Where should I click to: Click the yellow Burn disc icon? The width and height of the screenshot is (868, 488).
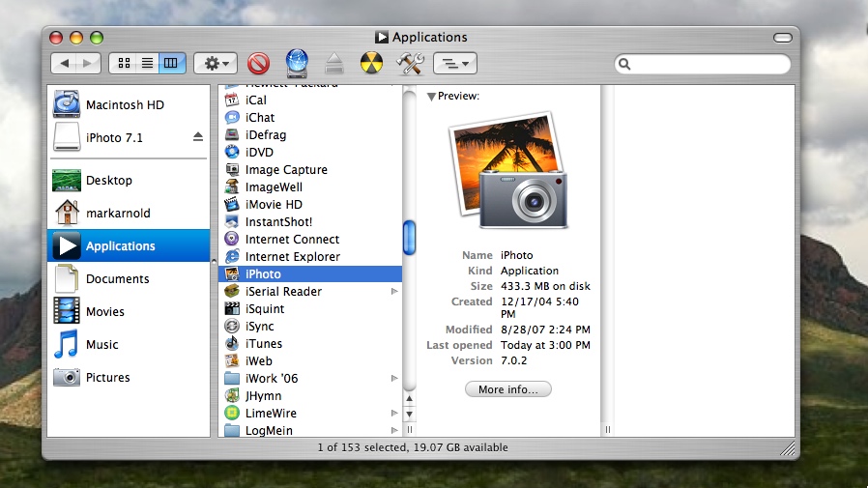click(x=371, y=63)
